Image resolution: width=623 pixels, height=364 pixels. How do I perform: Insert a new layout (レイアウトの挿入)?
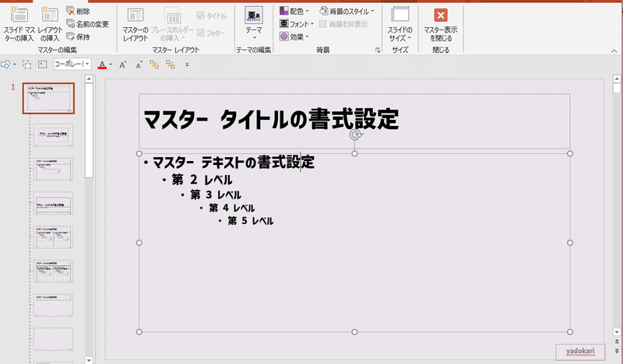[50, 24]
